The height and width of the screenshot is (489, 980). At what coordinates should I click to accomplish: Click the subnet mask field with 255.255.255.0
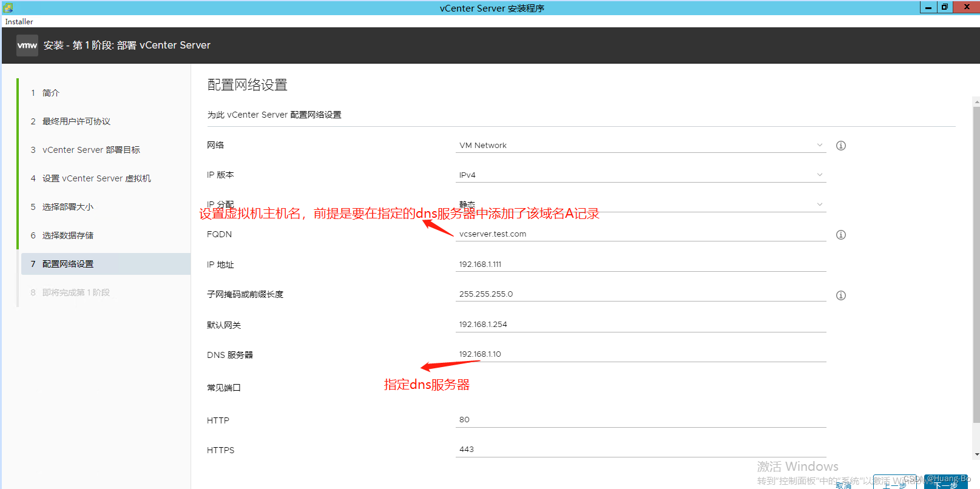click(641, 294)
